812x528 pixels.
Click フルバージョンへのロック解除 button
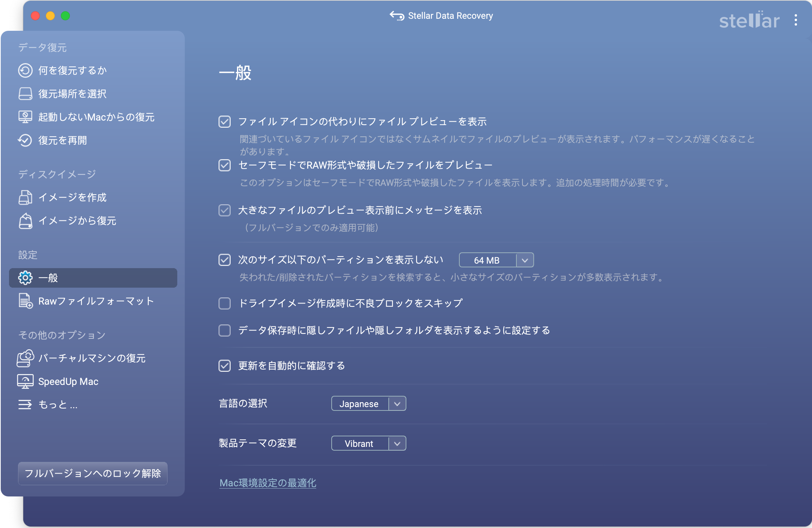(93, 474)
